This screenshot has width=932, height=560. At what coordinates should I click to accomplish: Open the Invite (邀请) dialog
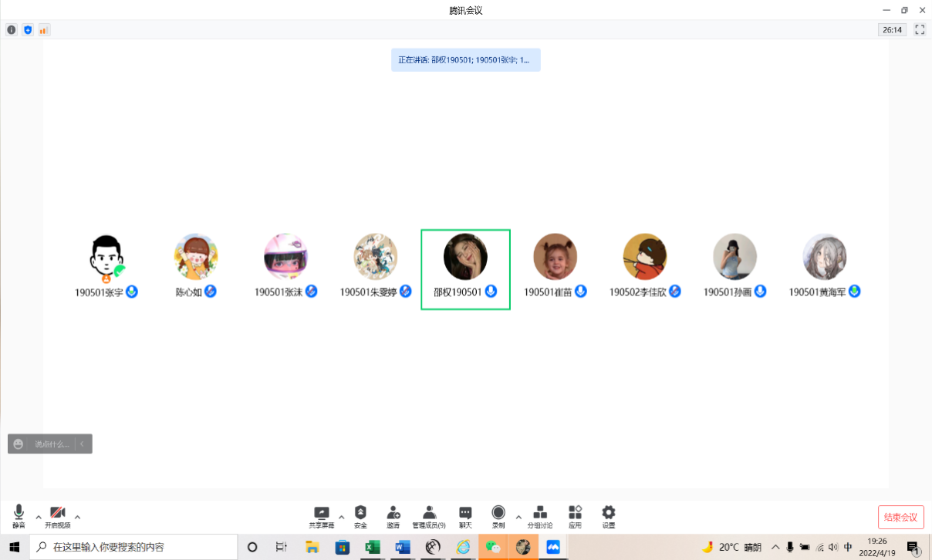[x=393, y=516]
